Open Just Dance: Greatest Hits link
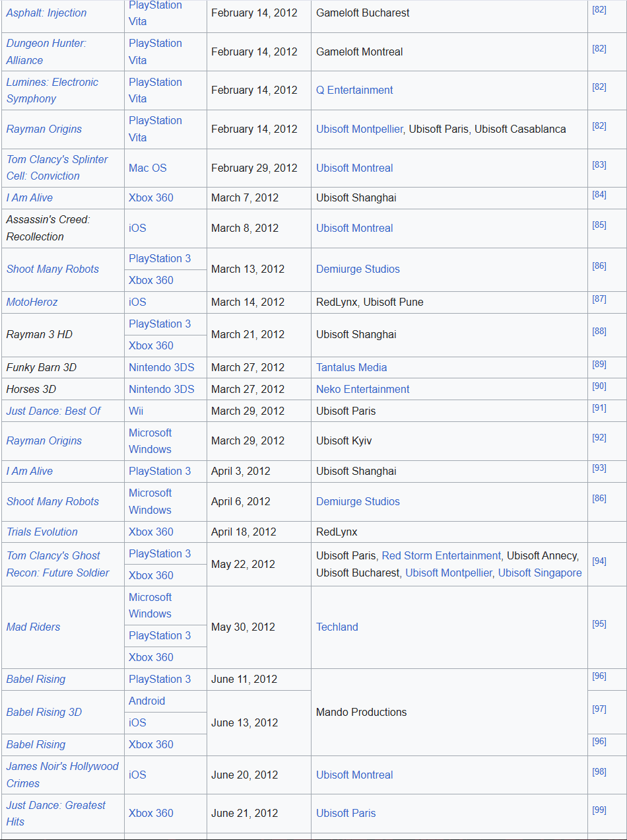The width and height of the screenshot is (627, 840). tap(56, 814)
